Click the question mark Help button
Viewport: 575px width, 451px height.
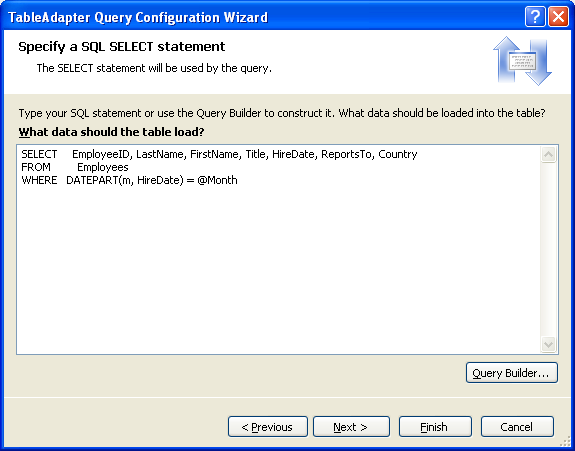(535, 17)
